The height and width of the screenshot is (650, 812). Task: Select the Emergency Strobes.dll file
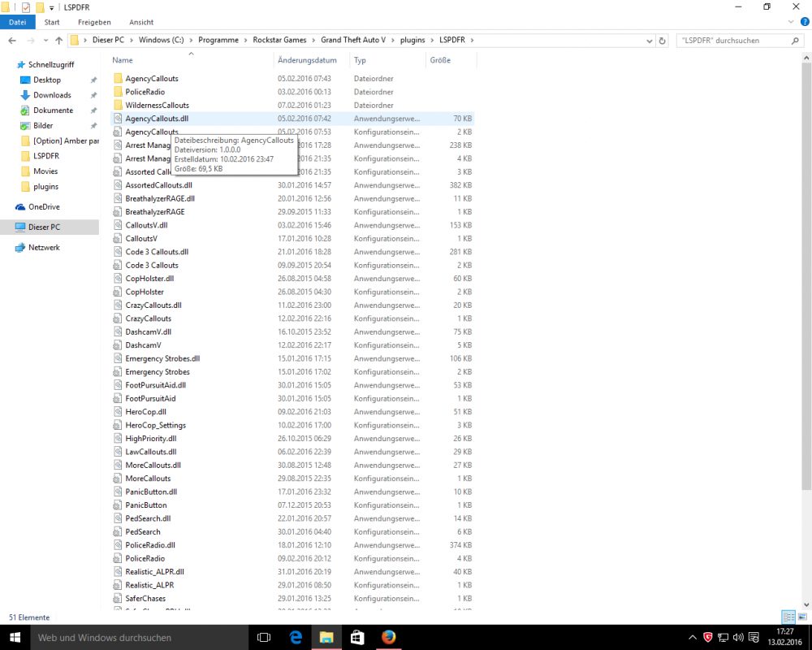(292, 358)
